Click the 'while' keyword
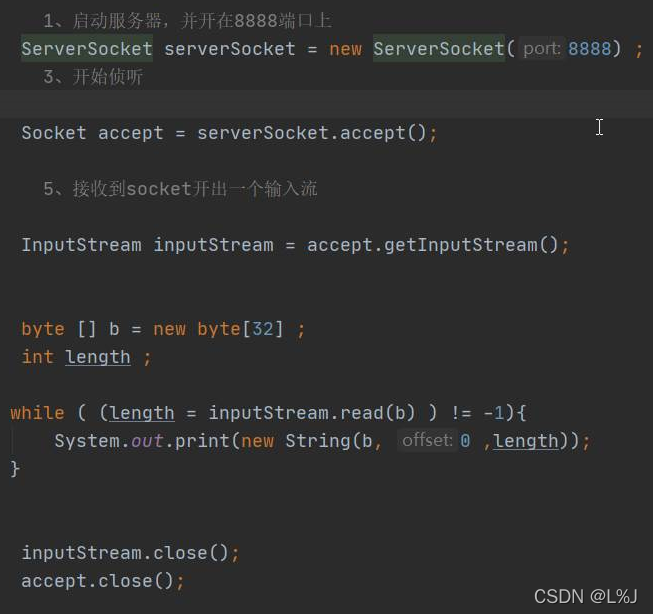This screenshot has width=653, height=614. tap(37, 413)
